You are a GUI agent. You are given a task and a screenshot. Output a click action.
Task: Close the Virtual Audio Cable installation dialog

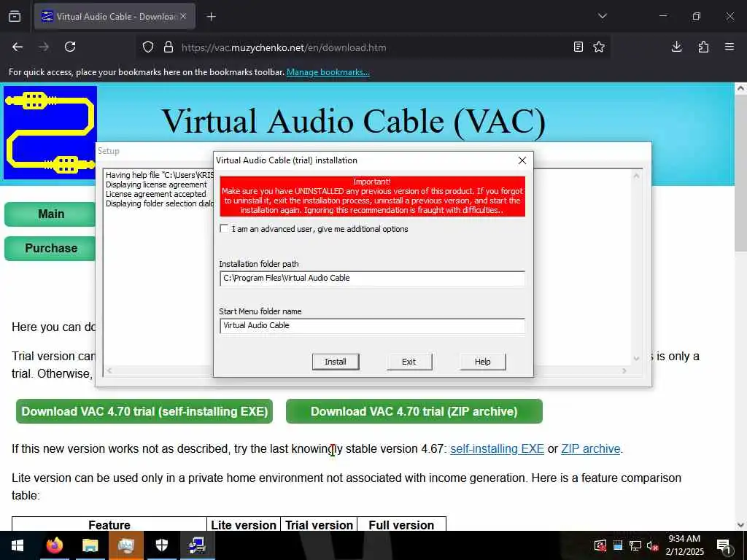pyautogui.click(x=522, y=160)
